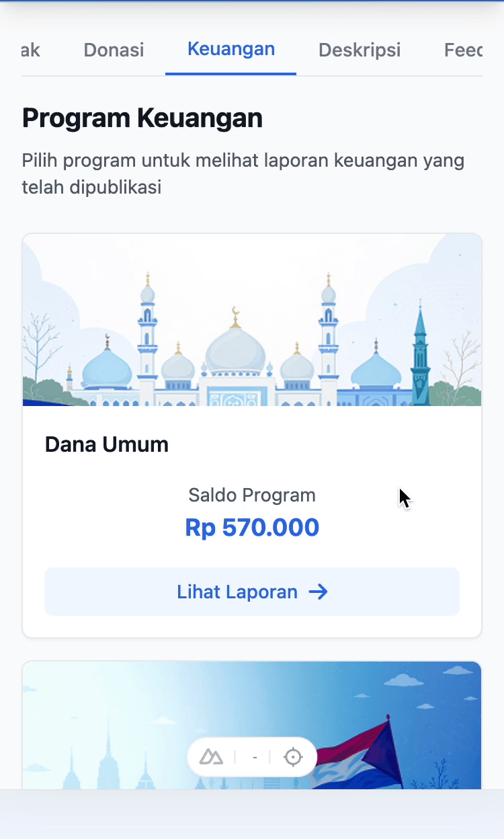Click the dash indicator in the DevTools pill

[255, 757]
